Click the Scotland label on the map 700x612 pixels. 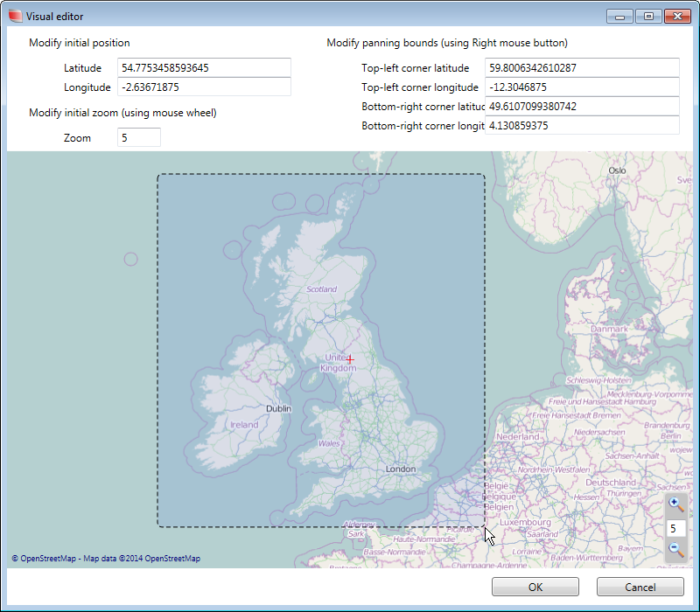point(321,289)
